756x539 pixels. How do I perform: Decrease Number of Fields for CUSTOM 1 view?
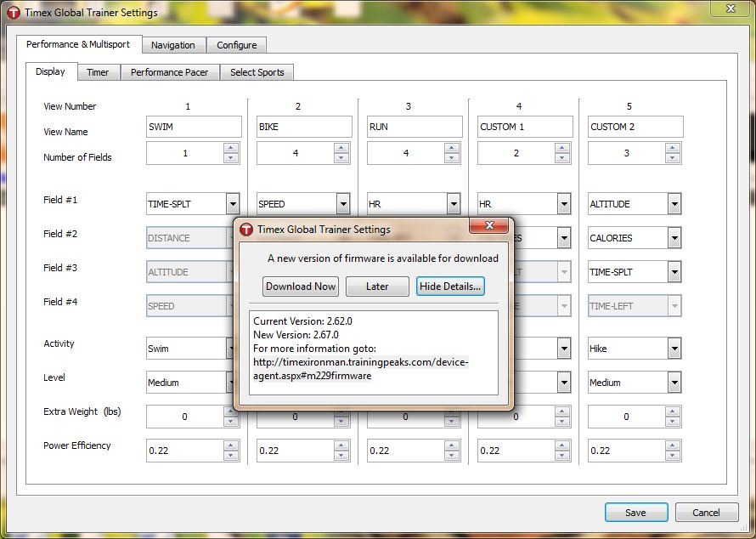click(x=562, y=158)
